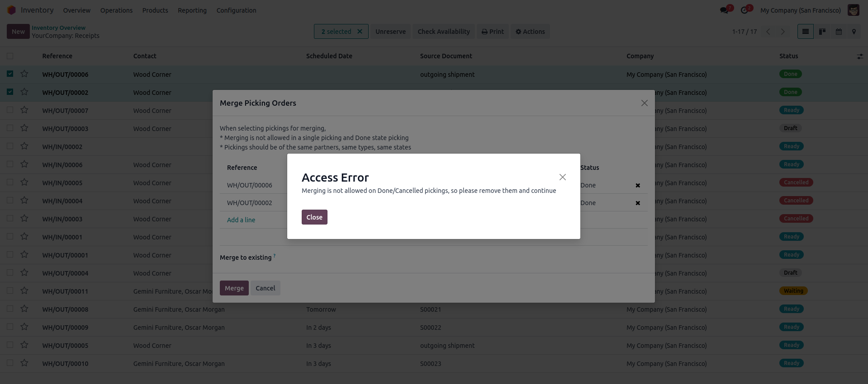Switch to Calendar view

click(x=839, y=32)
